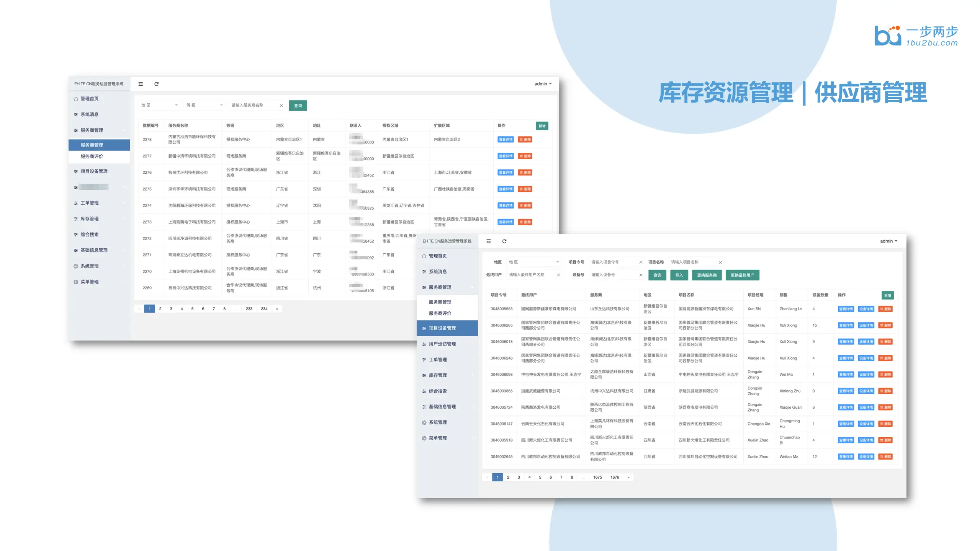Click the refresh icon in the front window
The image size is (980, 551).
pos(504,241)
